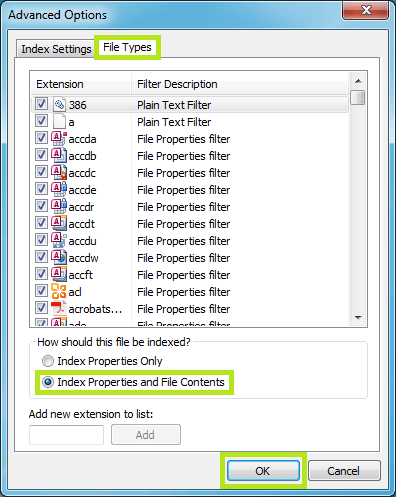Uncheck the accft extension checkbox
The width and height of the screenshot is (396, 497).
click(41, 274)
